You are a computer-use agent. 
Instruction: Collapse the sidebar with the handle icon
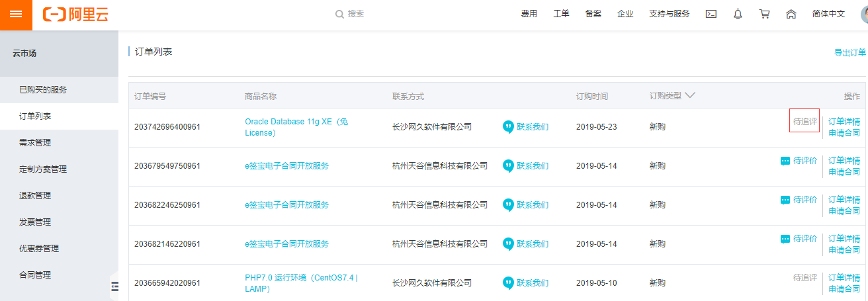(x=114, y=286)
